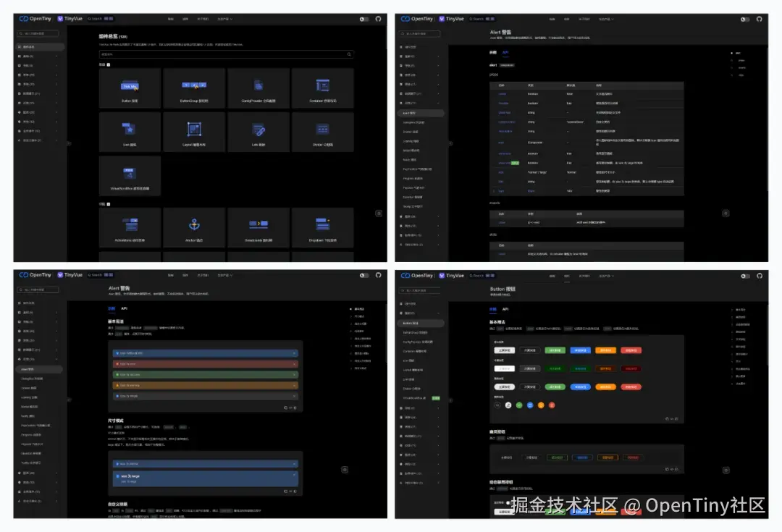Click floating settings button on Alert demo page
Viewport: 782px width, 532px height.
[345, 470]
